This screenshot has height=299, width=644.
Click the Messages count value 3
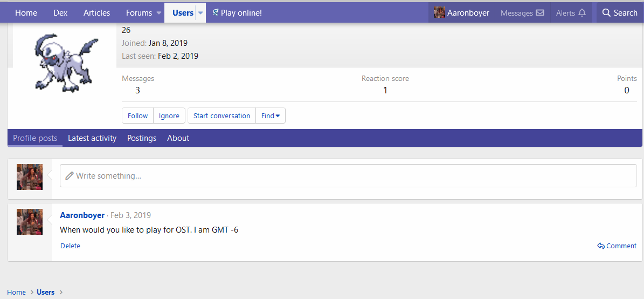pyautogui.click(x=137, y=90)
